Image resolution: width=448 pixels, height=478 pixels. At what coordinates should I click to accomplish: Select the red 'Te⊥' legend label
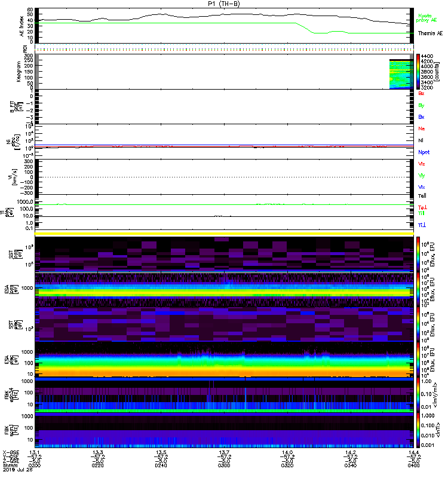pyautogui.click(x=422, y=207)
